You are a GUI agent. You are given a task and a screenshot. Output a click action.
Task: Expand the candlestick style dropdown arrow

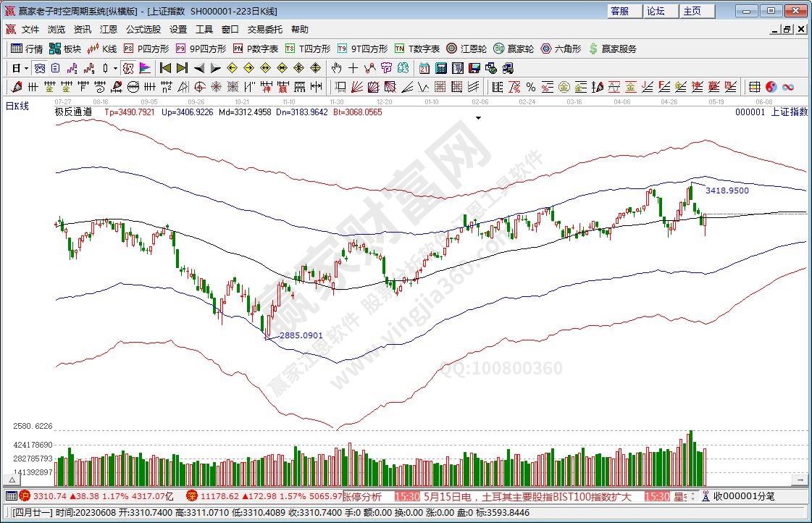pos(115,68)
